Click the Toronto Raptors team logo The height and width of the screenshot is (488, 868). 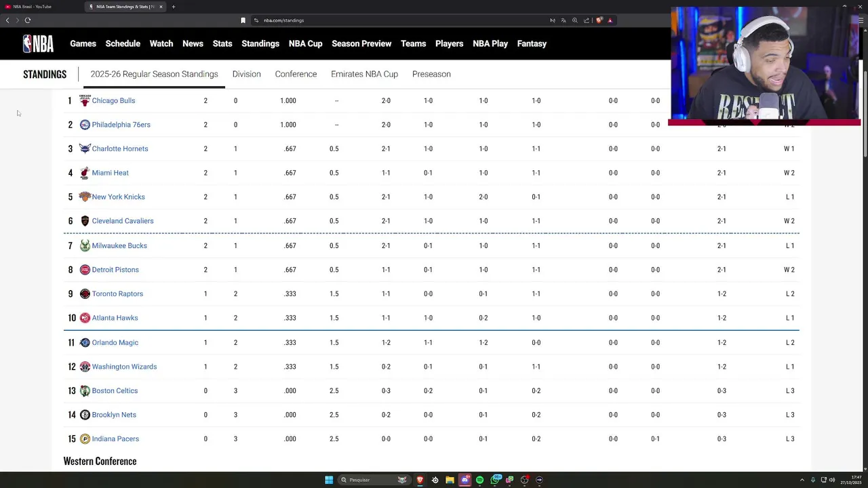(x=85, y=293)
